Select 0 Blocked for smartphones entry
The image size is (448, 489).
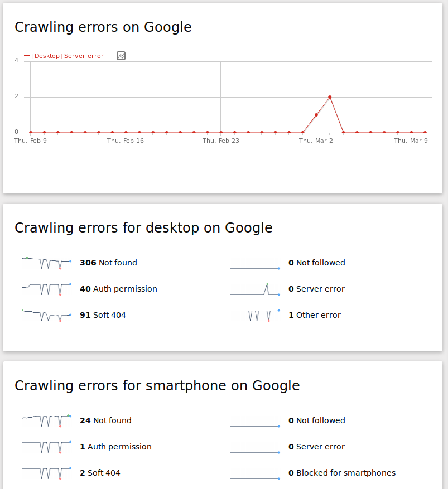[x=341, y=473]
